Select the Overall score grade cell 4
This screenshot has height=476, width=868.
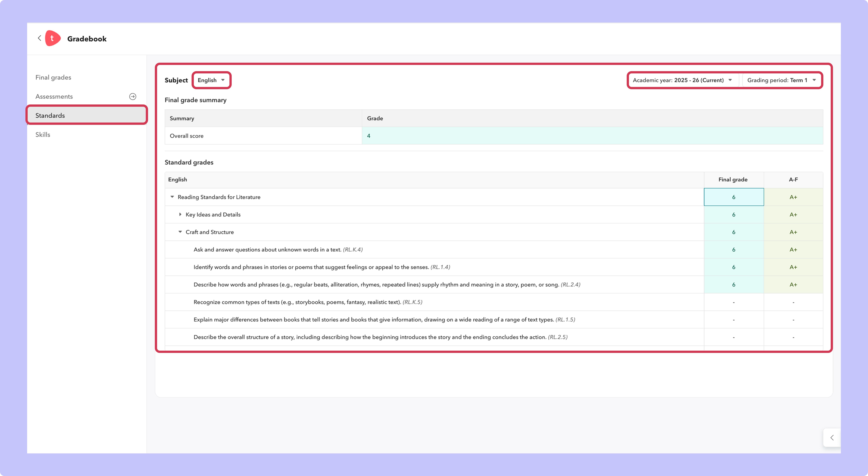click(592, 136)
